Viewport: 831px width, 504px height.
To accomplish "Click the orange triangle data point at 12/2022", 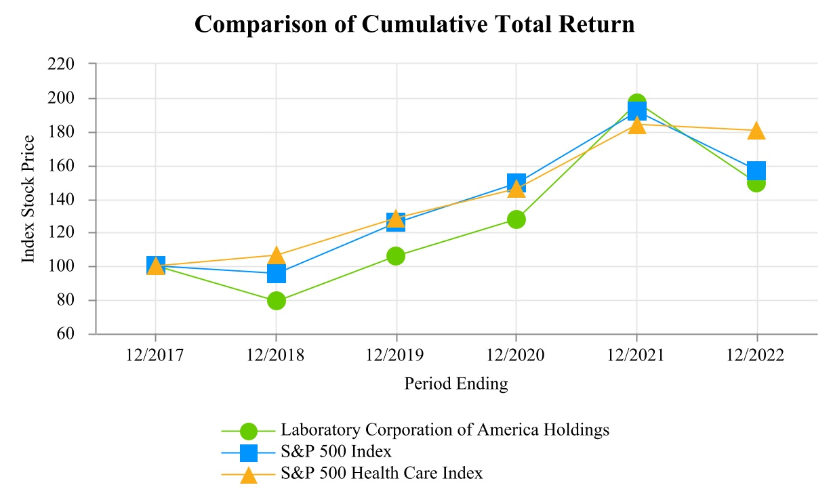I will (756, 131).
